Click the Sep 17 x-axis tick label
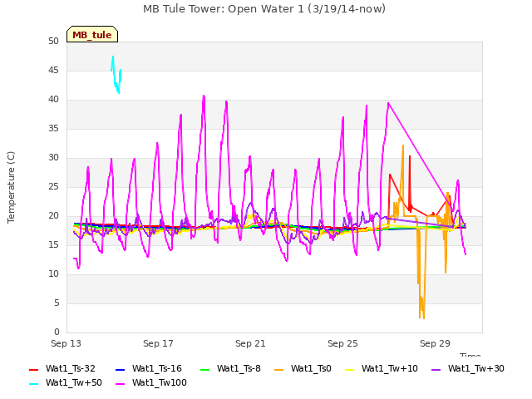The image size is (532, 399). pos(158,343)
